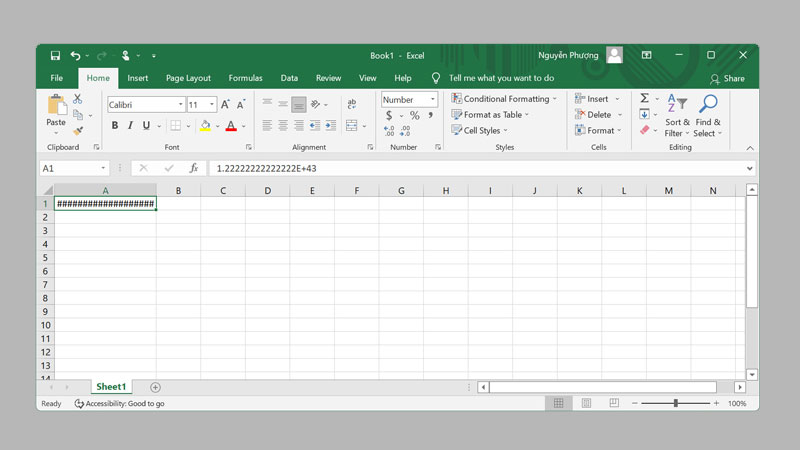Open the Calibri font name dropdown
This screenshot has width=800, height=450.
pos(181,105)
